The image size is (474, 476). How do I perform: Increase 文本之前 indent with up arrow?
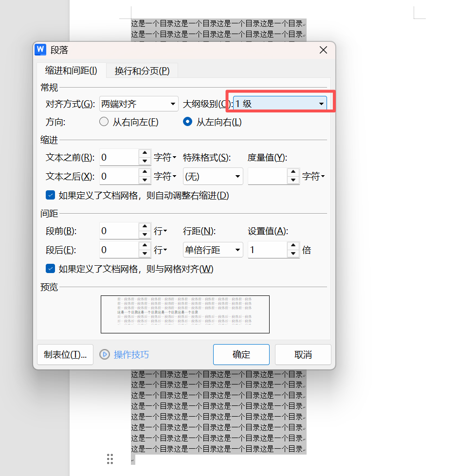(145, 154)
